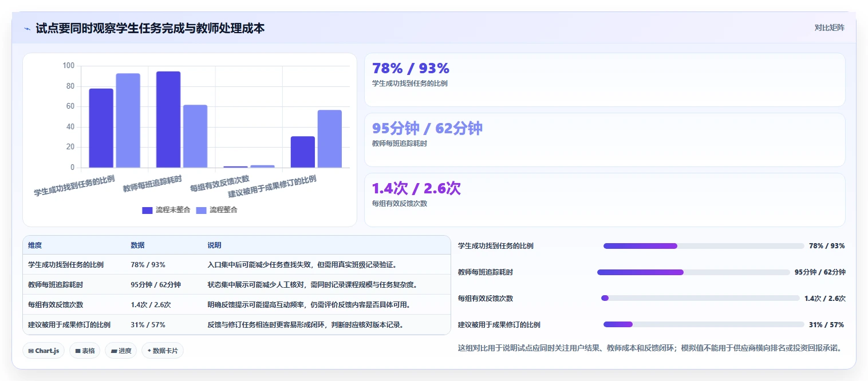
Task: Open the Chart.js chip
Action: 44,351
